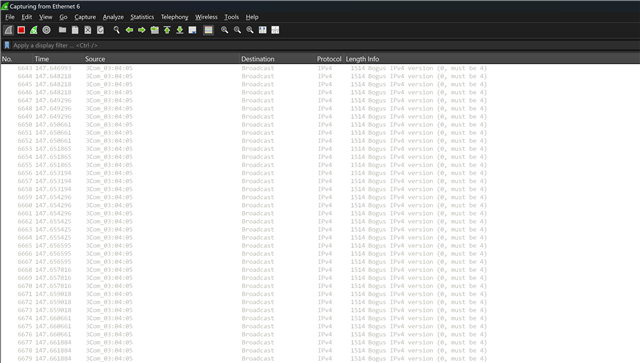
Task: Restart the current capture
Action: [x=34, y=30]
